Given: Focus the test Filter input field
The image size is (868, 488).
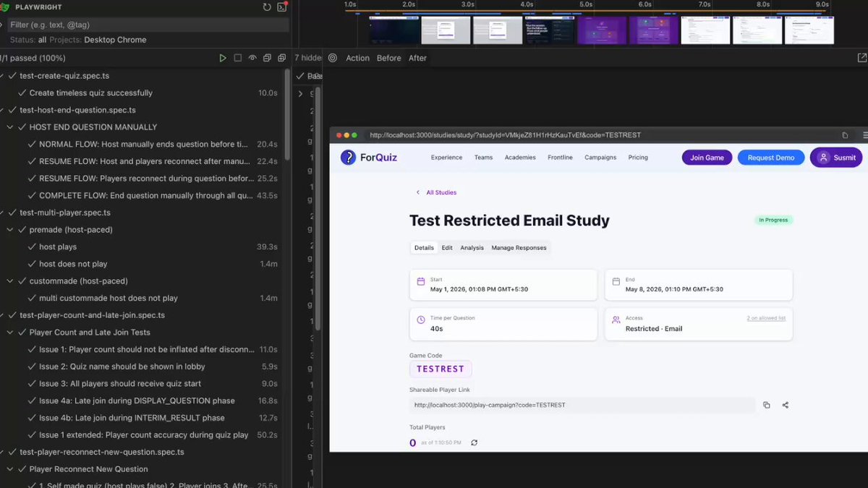Looking at the screenshot, I should point(148,25).
